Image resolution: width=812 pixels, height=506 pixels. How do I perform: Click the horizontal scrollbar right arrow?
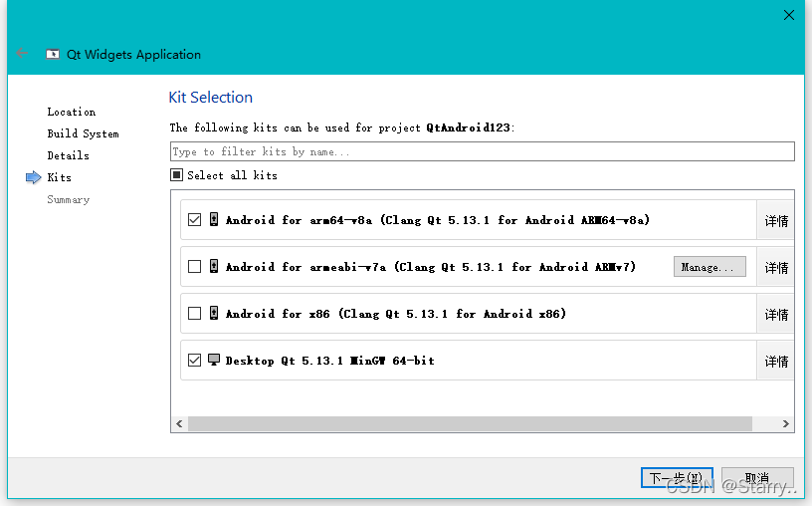[785, 423]
